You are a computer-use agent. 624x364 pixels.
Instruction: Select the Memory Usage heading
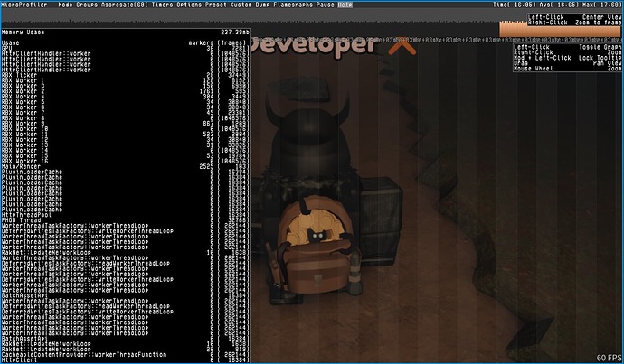tap(24, 33)
